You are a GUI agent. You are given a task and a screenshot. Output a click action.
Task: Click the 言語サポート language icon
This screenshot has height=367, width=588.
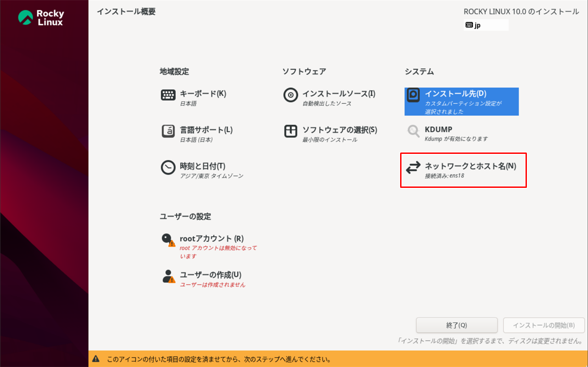click(168, 131)
